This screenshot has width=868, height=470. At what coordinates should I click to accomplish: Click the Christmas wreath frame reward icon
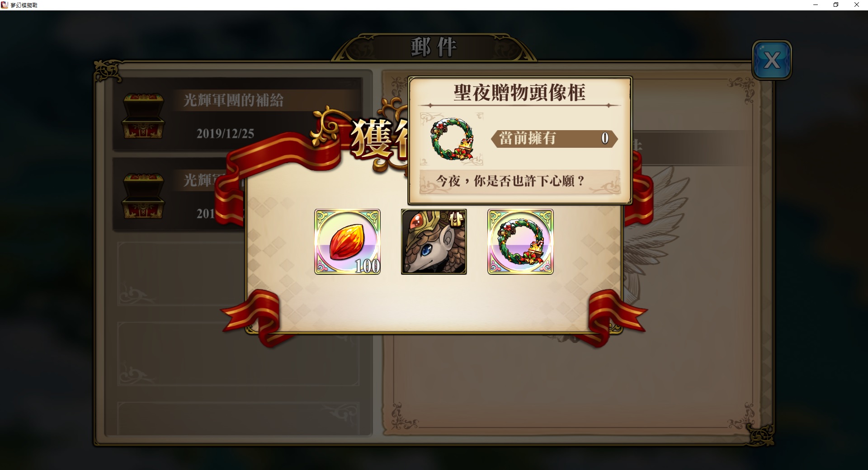[x=520, y=242]
